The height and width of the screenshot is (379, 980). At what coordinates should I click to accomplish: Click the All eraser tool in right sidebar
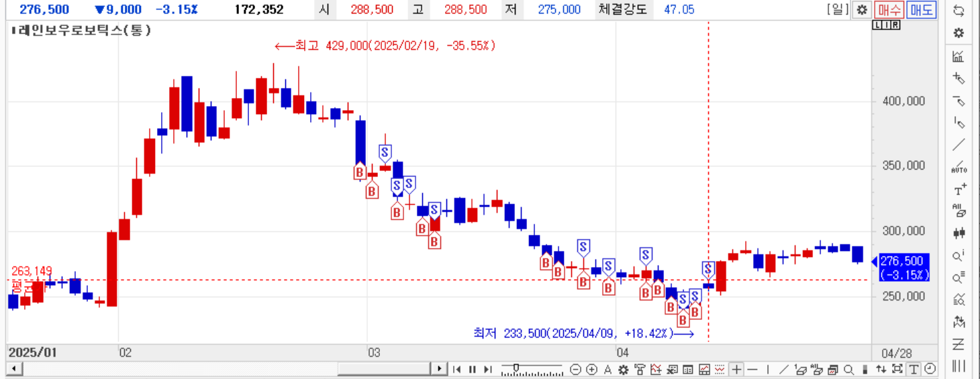(959, 211)
